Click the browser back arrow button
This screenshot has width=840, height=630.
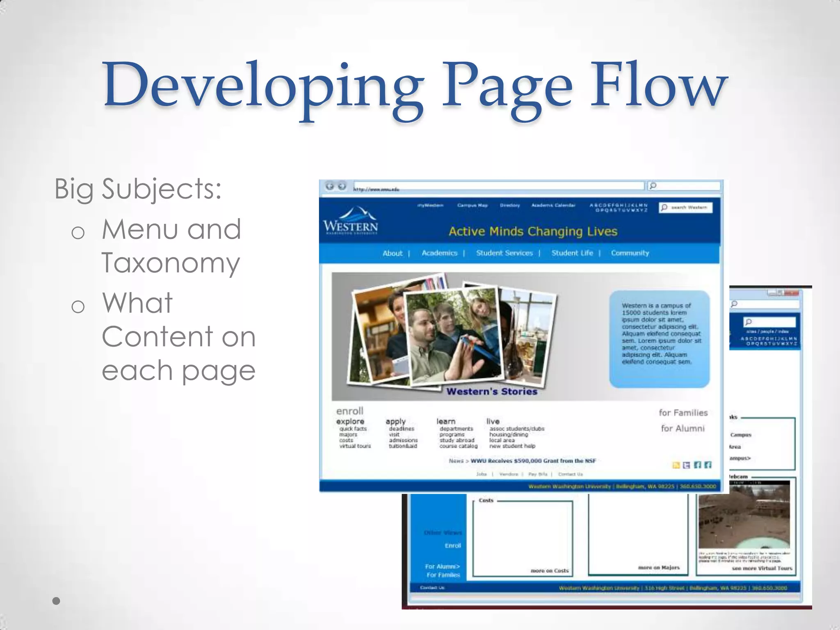330,186
